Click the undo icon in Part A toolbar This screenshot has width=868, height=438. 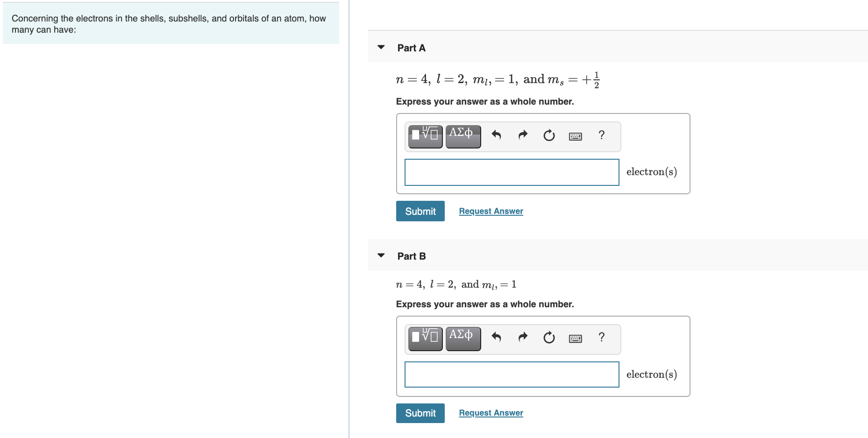[496, 135]
